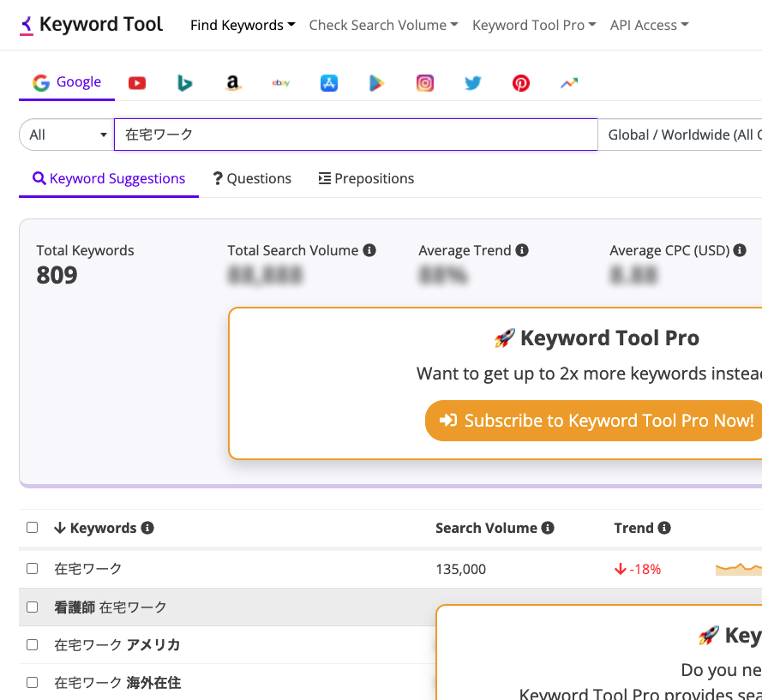
Task: Check the 看護師 在宅ワーク row
Action: click(32, 607)
